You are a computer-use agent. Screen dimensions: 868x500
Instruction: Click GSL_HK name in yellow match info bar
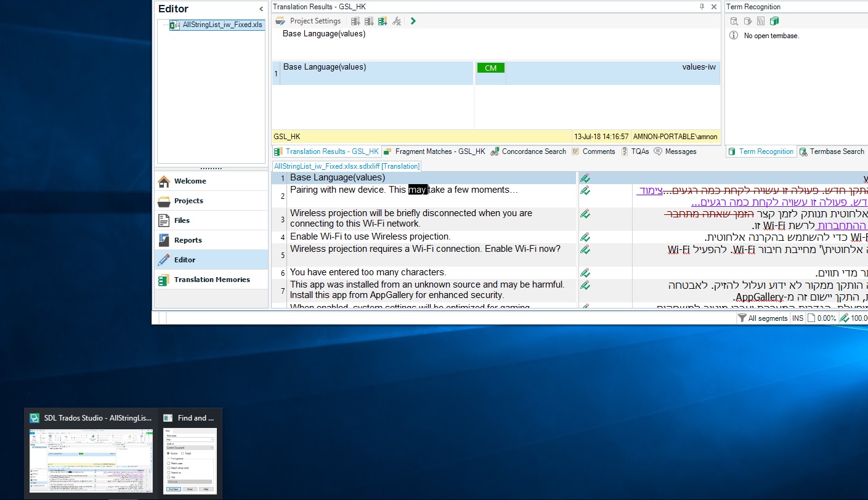(x=287, y=137)
